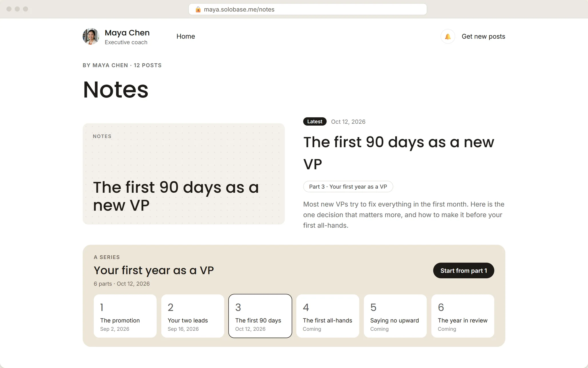Click the Latest badge

pos(315,122)
